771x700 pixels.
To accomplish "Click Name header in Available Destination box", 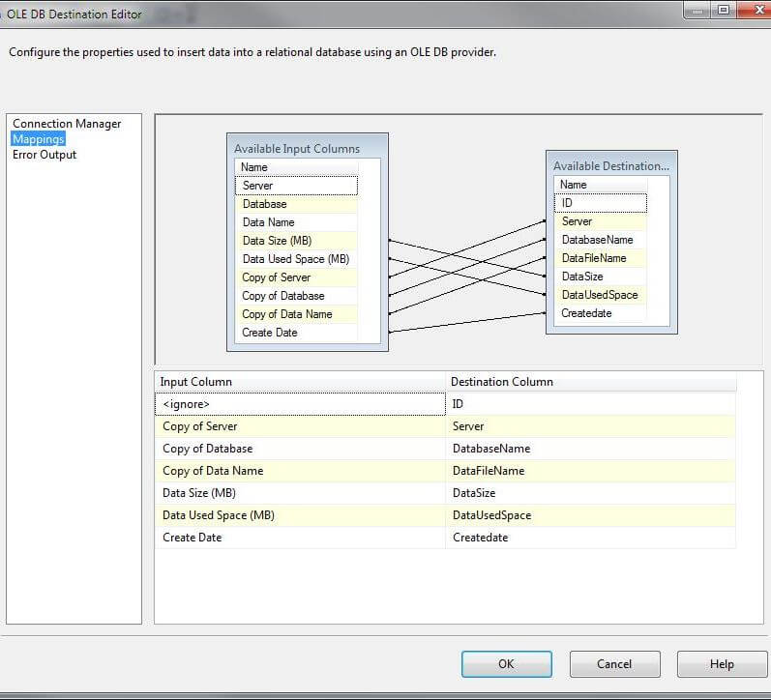I will tap(601, 185).
